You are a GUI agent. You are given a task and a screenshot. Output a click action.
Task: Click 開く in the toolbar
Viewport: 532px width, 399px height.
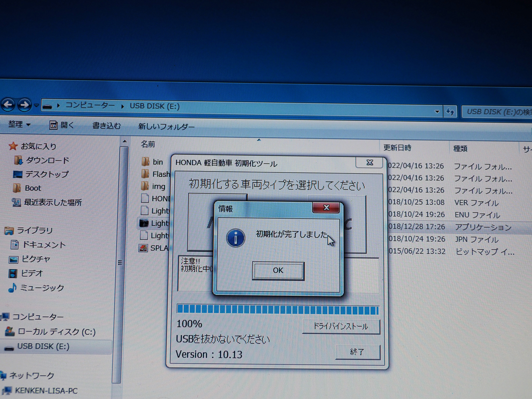click(x=62, y=125)
